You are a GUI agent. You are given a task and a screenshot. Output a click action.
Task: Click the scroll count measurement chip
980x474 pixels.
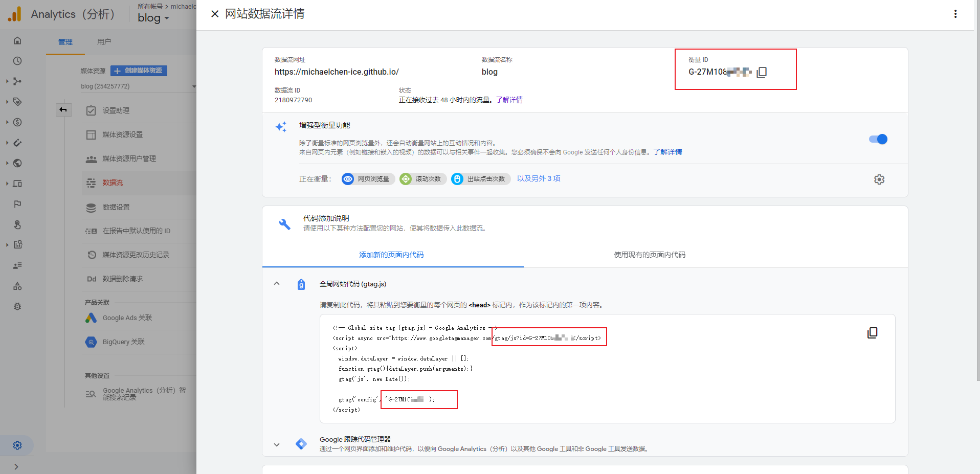point(423,179)
